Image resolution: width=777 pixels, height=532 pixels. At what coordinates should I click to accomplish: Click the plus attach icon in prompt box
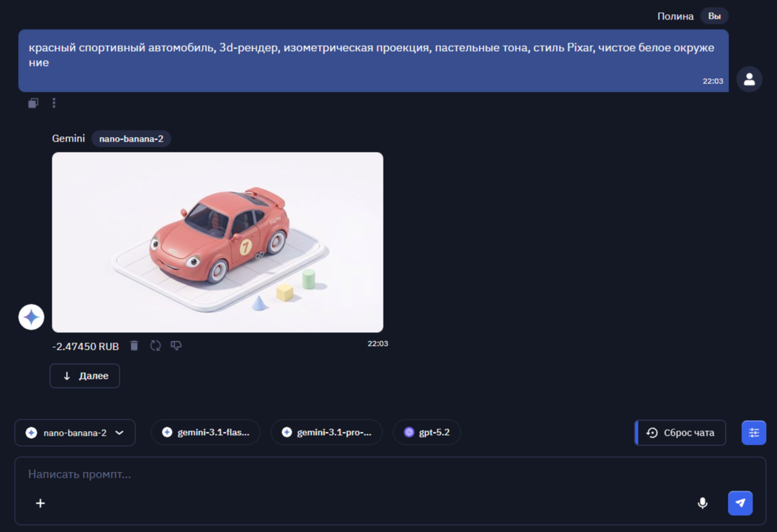(x=40, y=503)
